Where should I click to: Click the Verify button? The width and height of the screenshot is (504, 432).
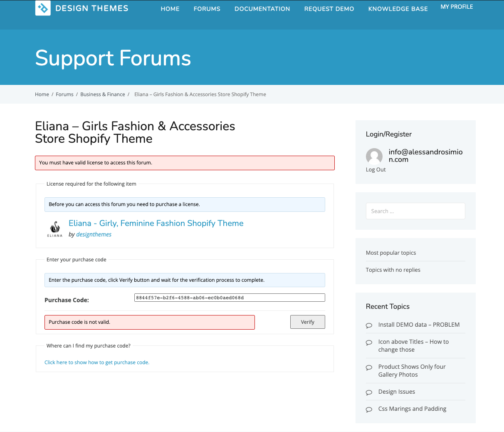pyautogui.click(x=308, y=322)
